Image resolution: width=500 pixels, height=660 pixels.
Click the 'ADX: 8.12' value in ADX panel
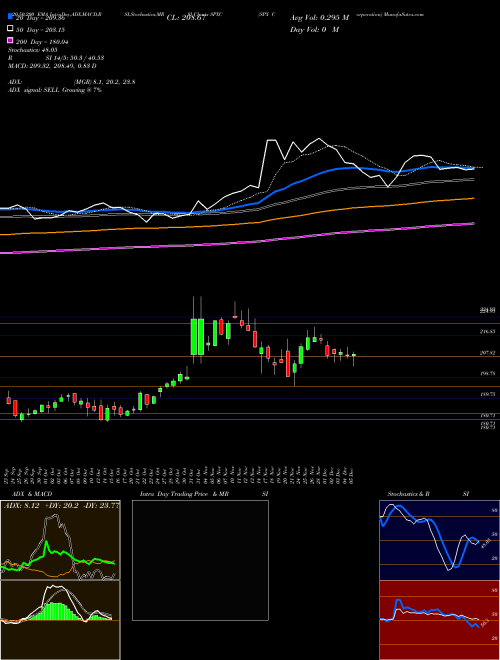(21, 506)
